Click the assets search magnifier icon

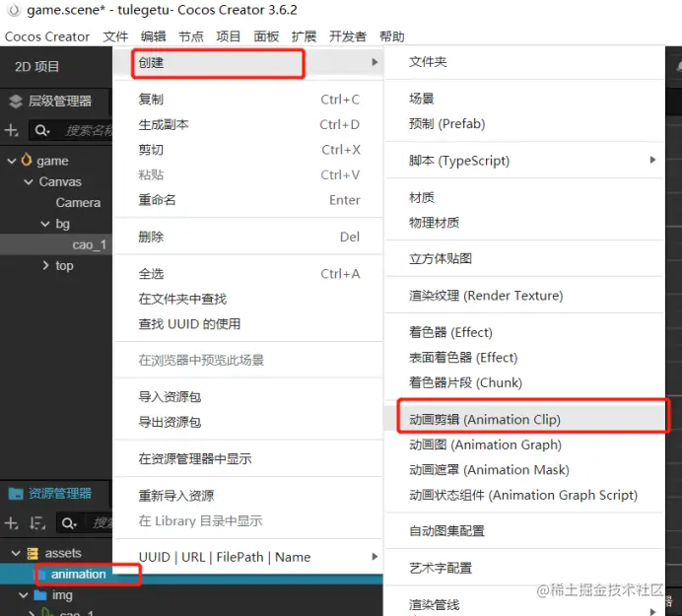click(x=69, y=523)
